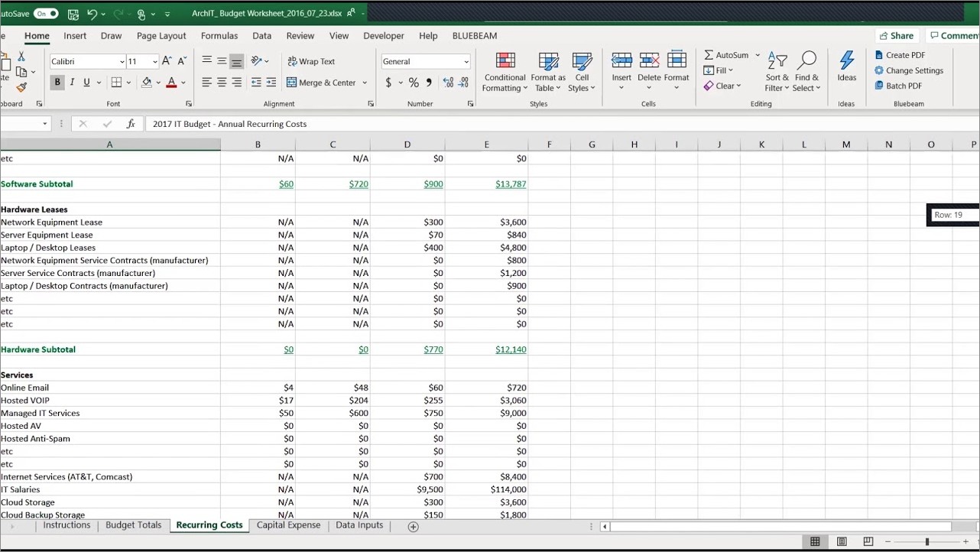
Task: Click the Format as Table icon
Action: [548, 61]
